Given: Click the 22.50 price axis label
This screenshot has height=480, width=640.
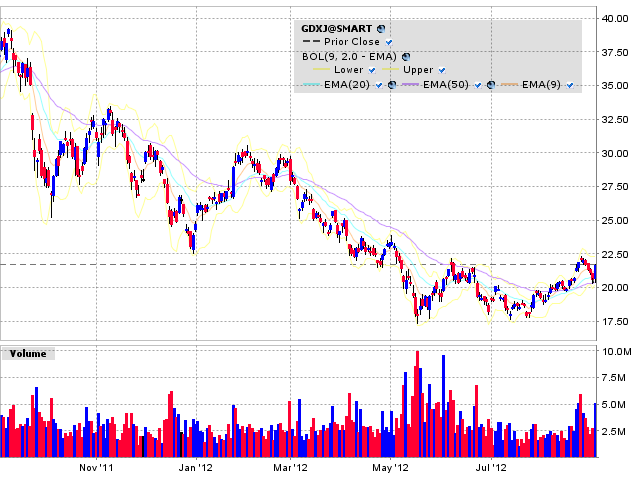Looking at the screenshot, I should (x=615, y=254).
